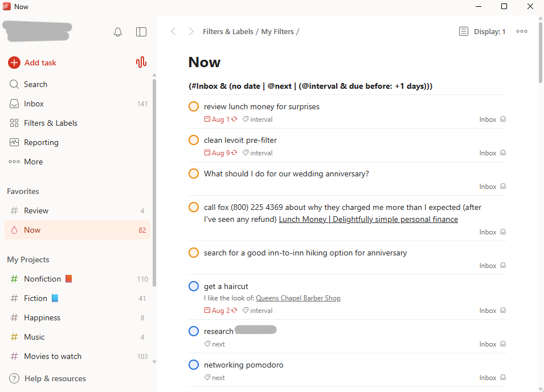Viewport: 544px width, 392px height.
Task: Mark networking pomodoro as complete
Action: click(194, 365)
